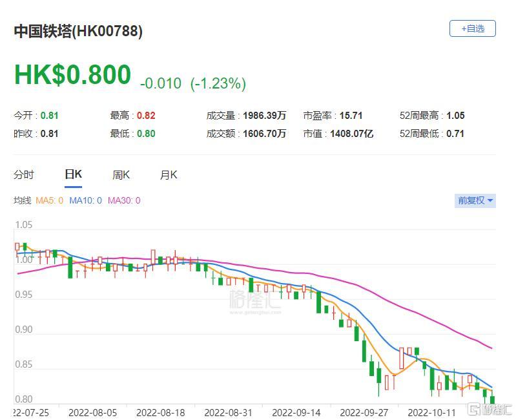Click 52周最低 value 0.71
Image resolution: width=516 pixels, height=420 pixels.
(x=455, y=134)
